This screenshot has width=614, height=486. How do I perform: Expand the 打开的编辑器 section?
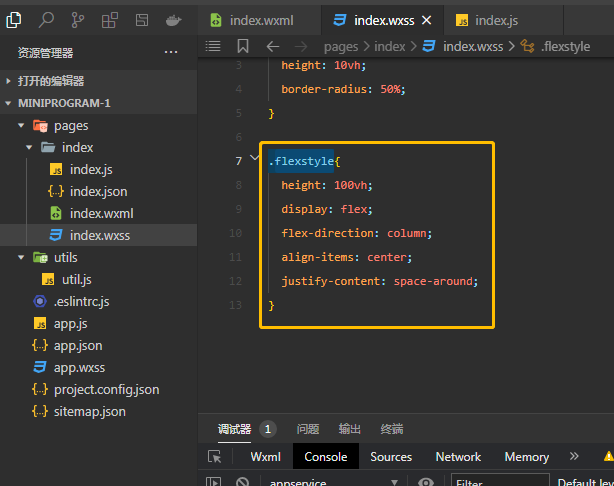pyautogui.click(x=98, y=81)
